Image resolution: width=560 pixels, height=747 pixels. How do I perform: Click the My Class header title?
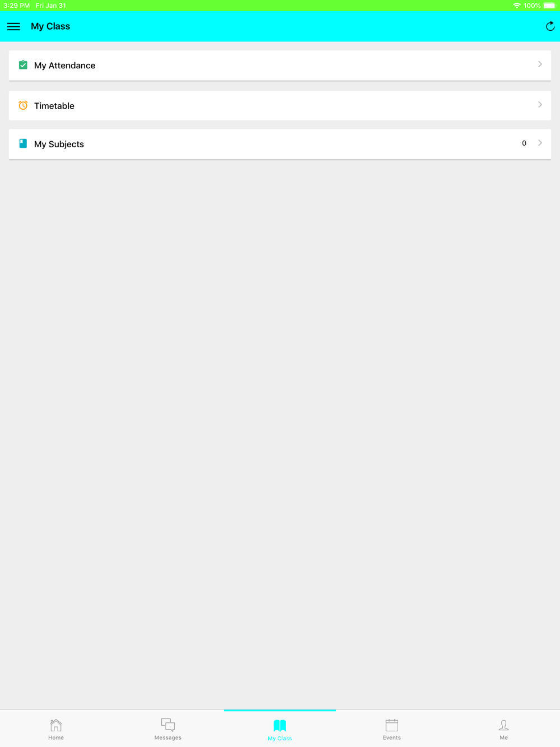click(50, 26)
